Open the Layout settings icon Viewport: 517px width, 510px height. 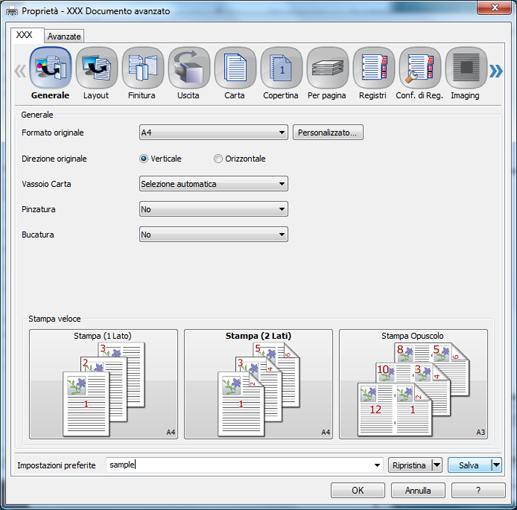(x=96, y=68)
